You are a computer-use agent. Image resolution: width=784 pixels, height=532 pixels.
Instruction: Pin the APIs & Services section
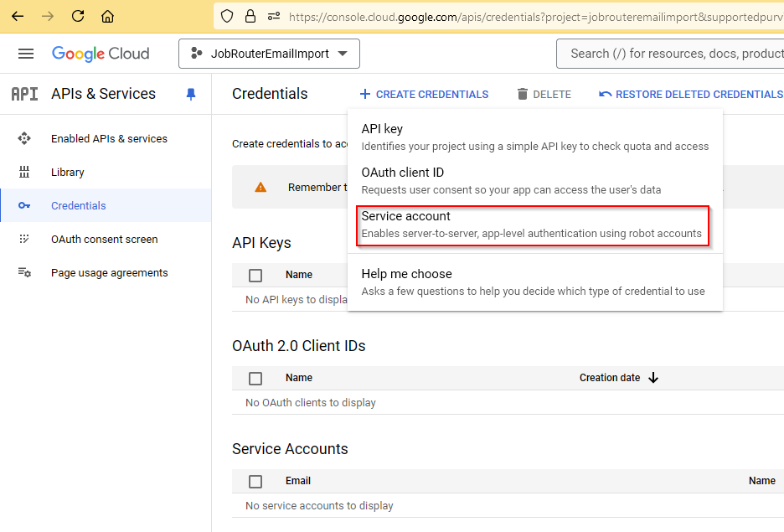pos(191,94)
